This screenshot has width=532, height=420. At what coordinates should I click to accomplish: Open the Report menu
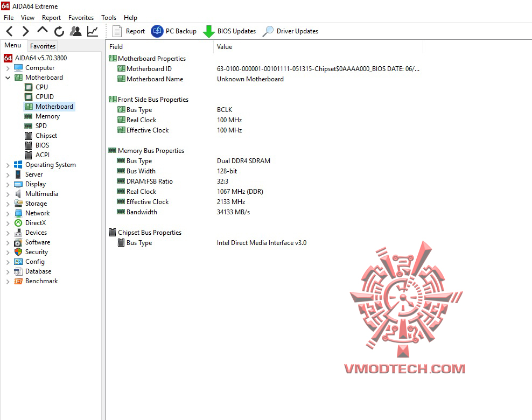[x=51, y=18]
